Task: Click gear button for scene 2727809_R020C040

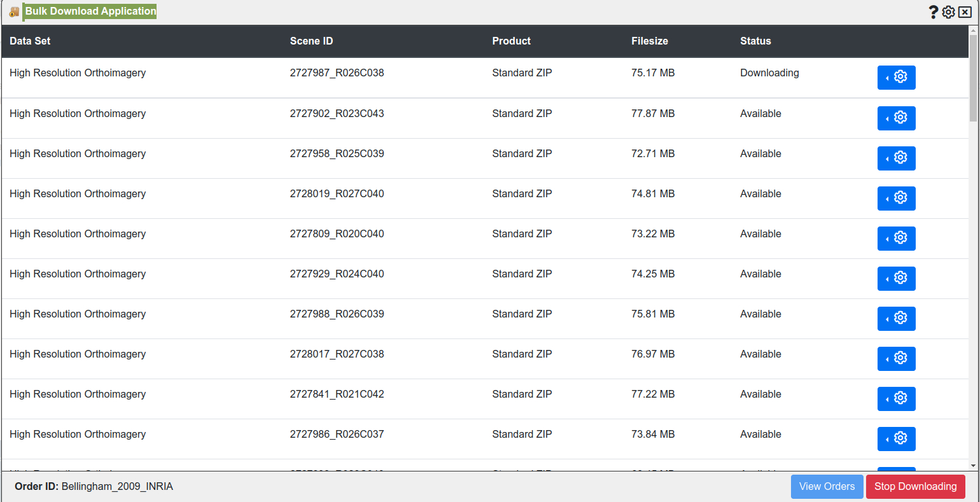Action: click(x=896, y=239)
